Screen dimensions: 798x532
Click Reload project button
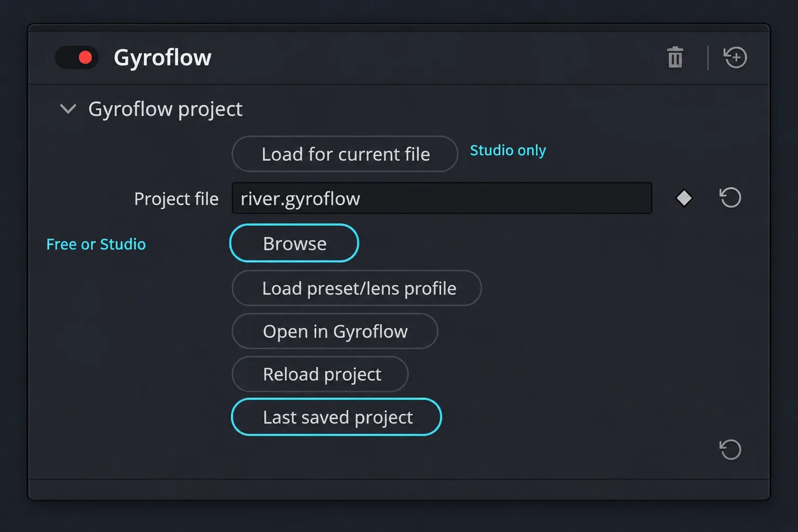[x=320, y=374]
